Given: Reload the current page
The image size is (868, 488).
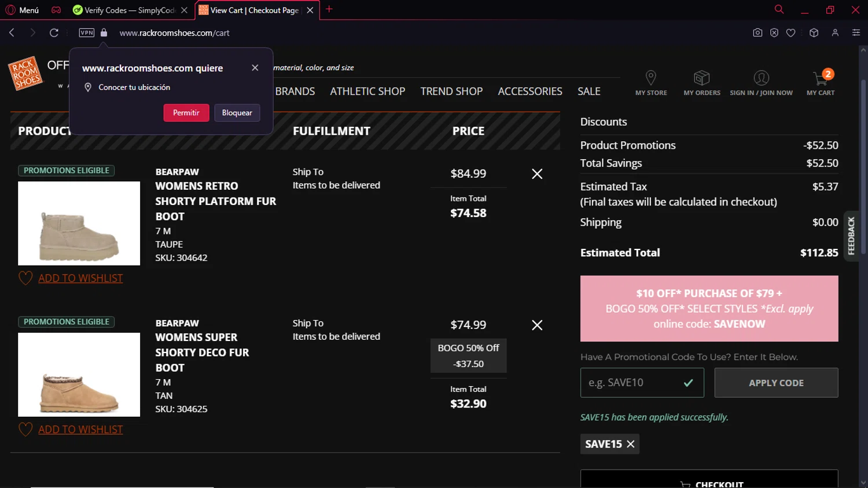Looking at the screenshot, I should coord(54,33).
